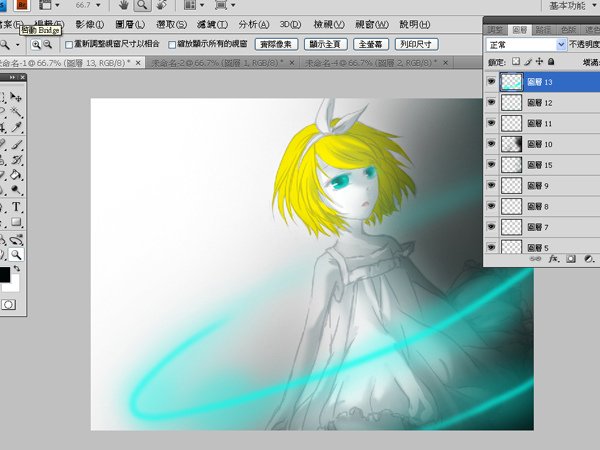The width and height of the screenshot is (600, 450).
Task: Open the 影像(I) menu
Action: tap(90, 24)
